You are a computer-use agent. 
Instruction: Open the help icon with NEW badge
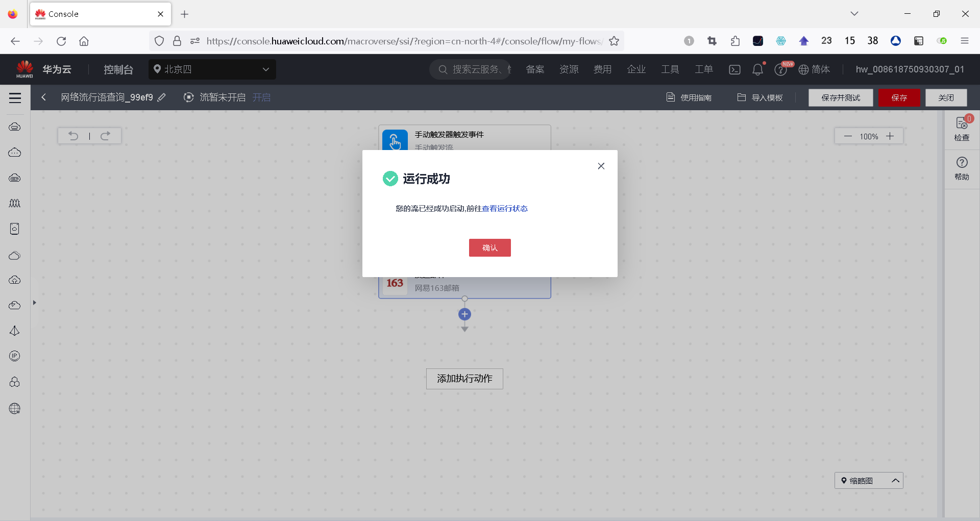tap(781, 69)
